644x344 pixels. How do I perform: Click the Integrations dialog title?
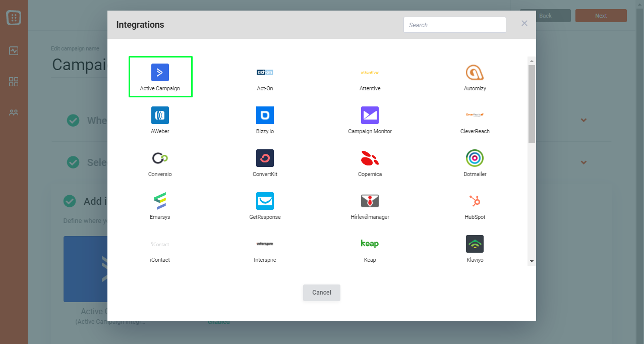[x=140, y=24]
